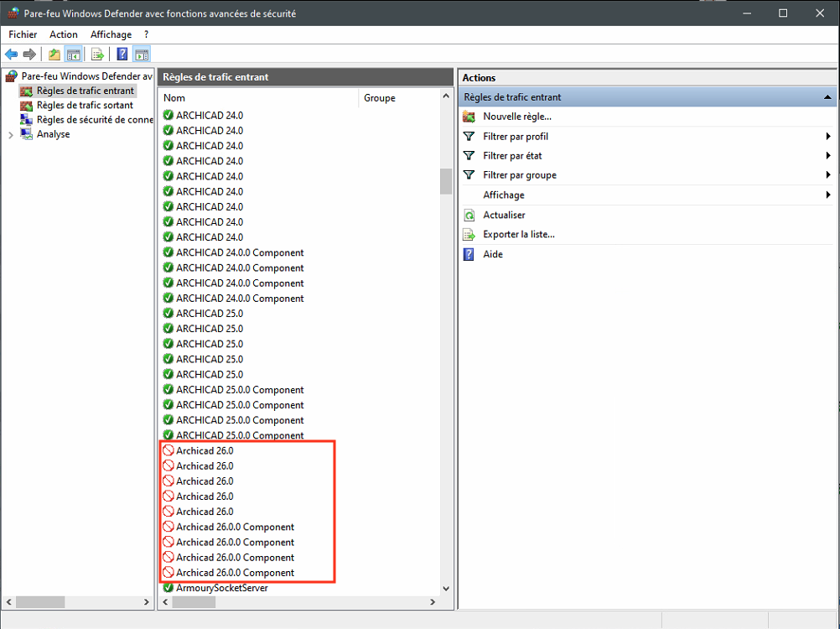The image size is (840, 629).
Task: Click the green check icon of ArmourySocketServer
Action: [169, 588]
